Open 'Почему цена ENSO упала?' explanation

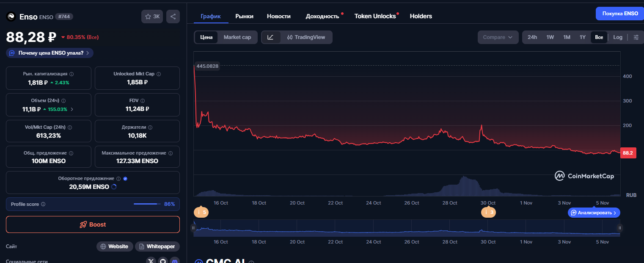[49, 53]
